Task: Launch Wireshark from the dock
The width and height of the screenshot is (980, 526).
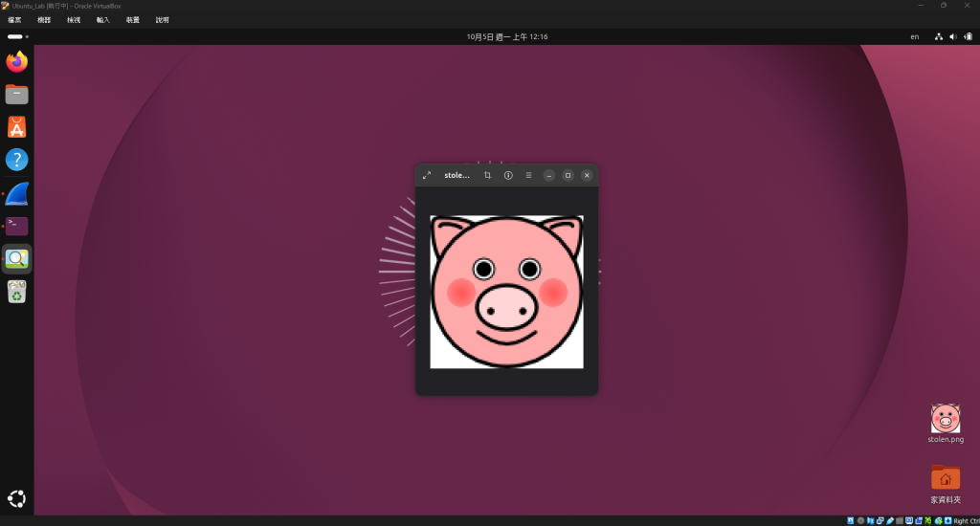Action: pyautogui.click(x=17, y=193)
